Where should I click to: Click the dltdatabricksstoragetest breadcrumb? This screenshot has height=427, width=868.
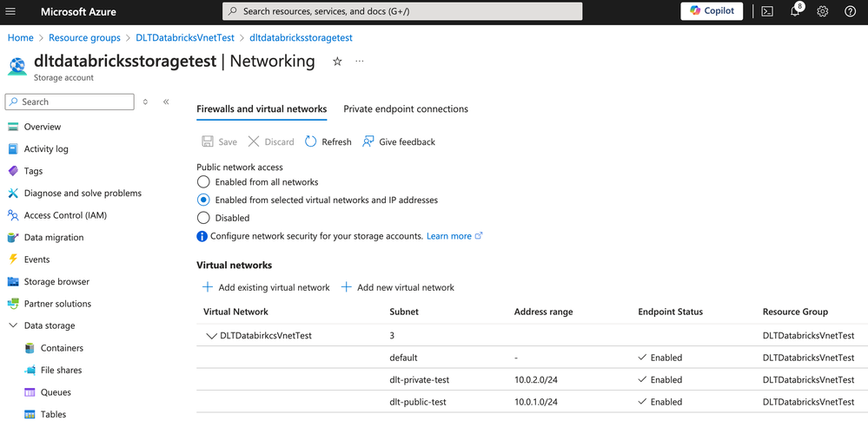301,37
